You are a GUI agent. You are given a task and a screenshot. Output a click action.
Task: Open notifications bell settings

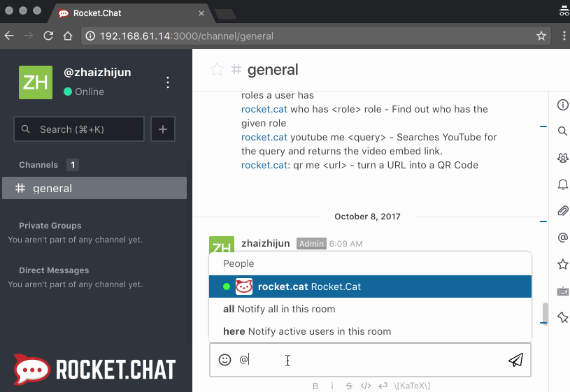pyautogui.click(x=563, y=184)
